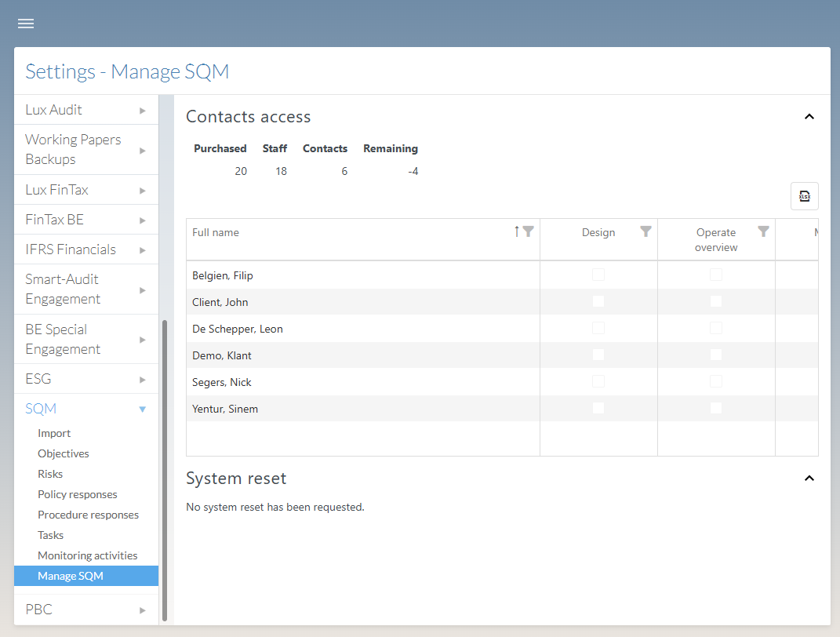Click the Operate overview column header

point(717,239)
